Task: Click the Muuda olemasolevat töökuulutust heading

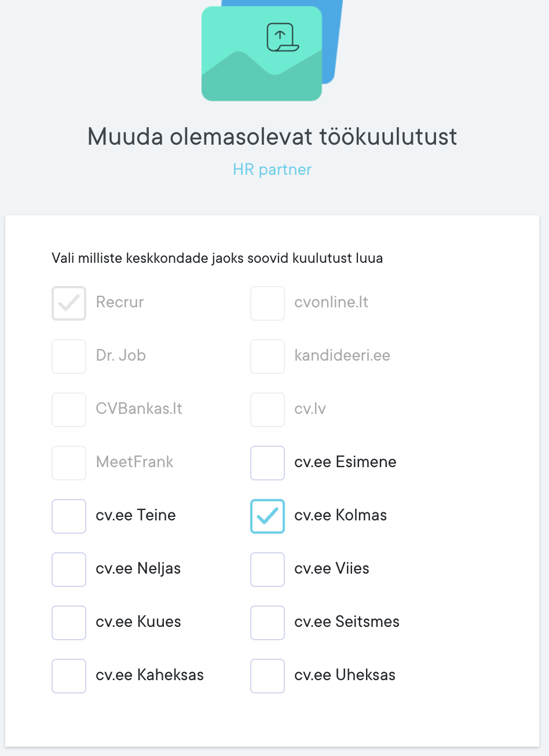Action: 272,137
